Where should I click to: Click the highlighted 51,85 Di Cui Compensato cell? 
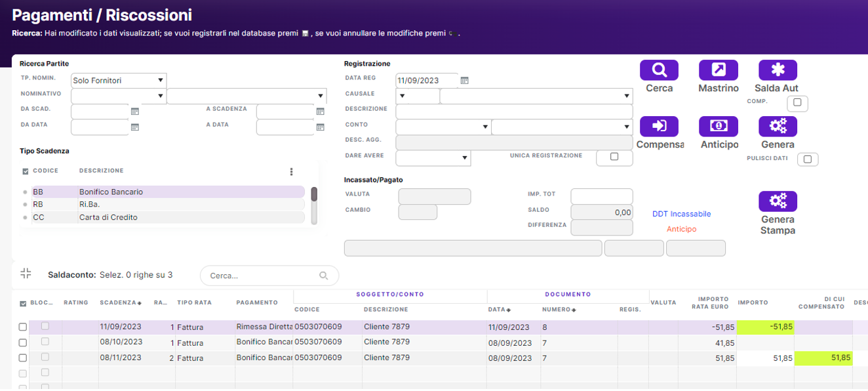pos(823,358)
